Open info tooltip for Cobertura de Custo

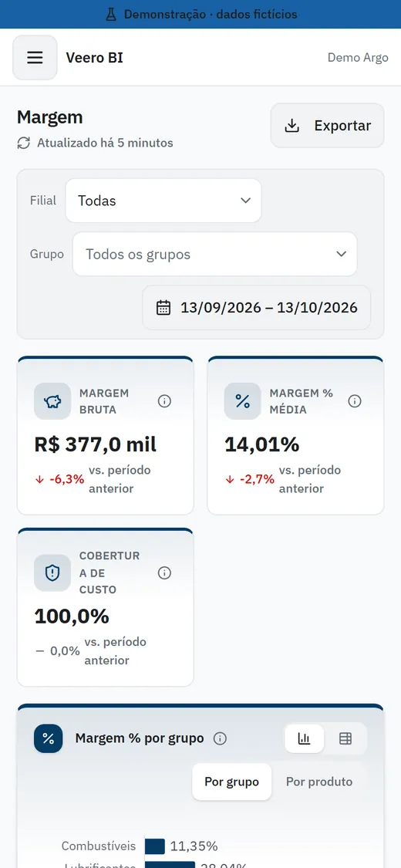[164, 573]
